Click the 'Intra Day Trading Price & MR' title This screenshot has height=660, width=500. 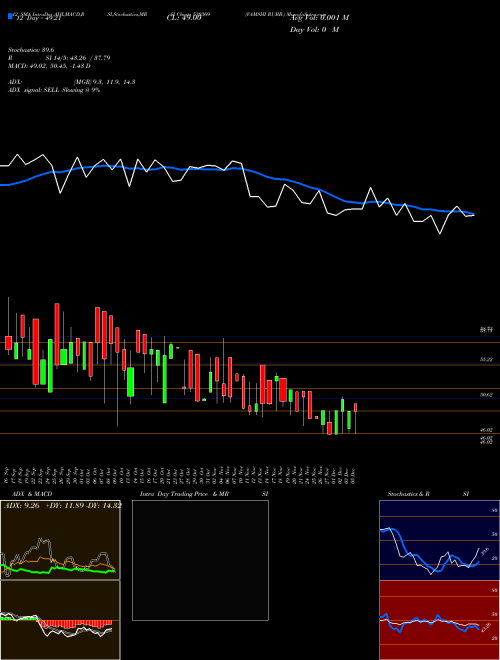(184, 494)
